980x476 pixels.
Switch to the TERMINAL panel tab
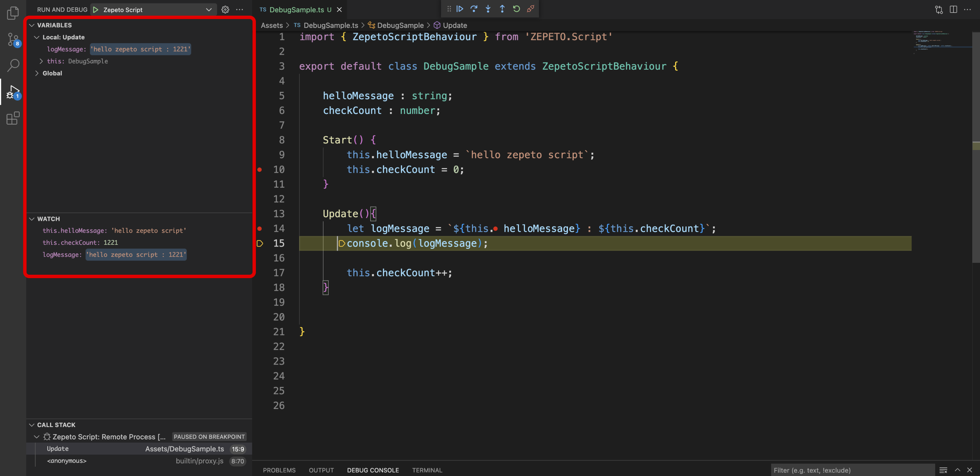[427, 470]
